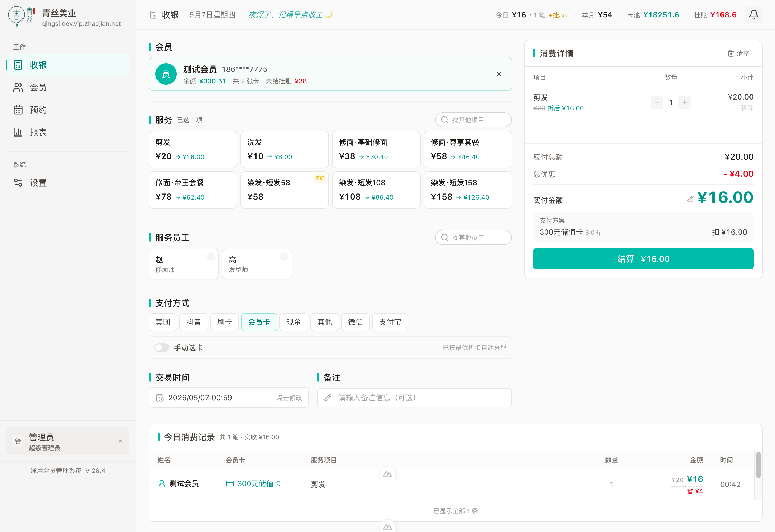Remove selected member with X icon
Screen dimensions: 775x532
click(x=499, y=74)
